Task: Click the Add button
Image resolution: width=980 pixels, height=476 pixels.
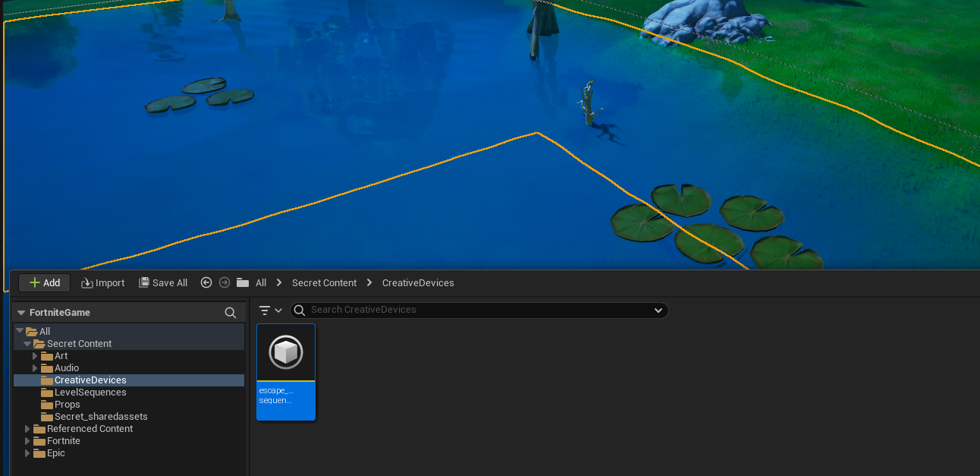Action: pyautogui.click(x=44, y=282)
